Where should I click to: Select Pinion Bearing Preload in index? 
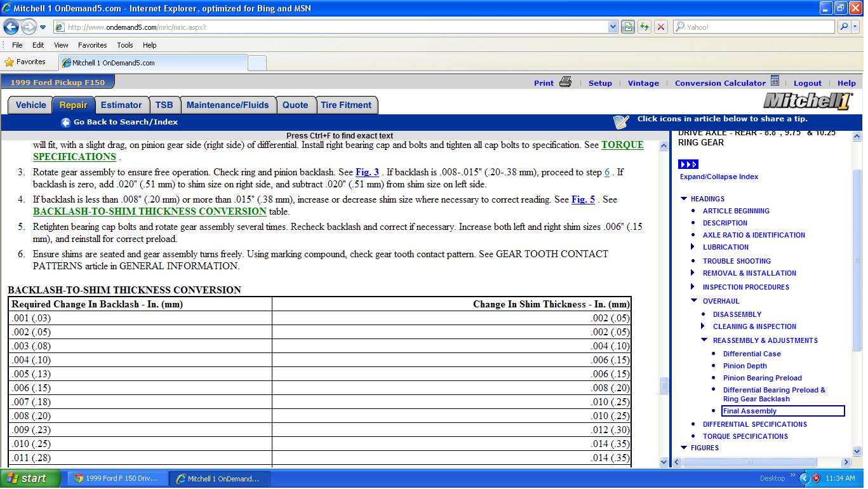coord(762,378)
